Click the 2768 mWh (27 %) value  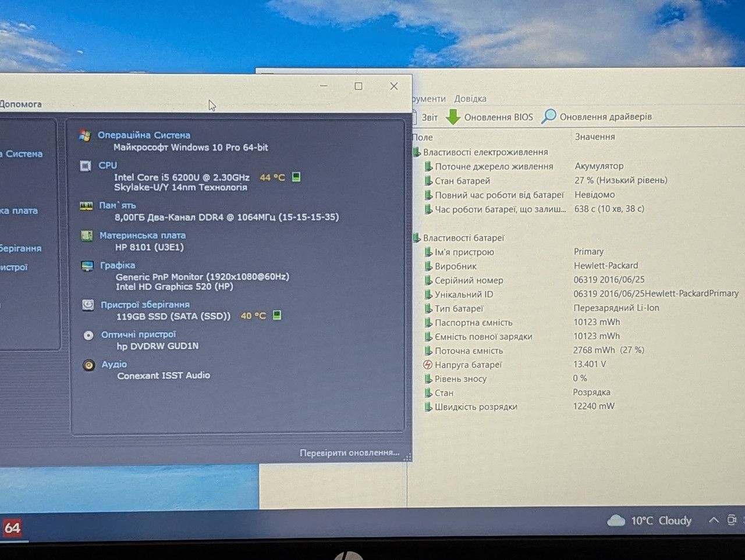pyautogui.click(x=609, y=350)
